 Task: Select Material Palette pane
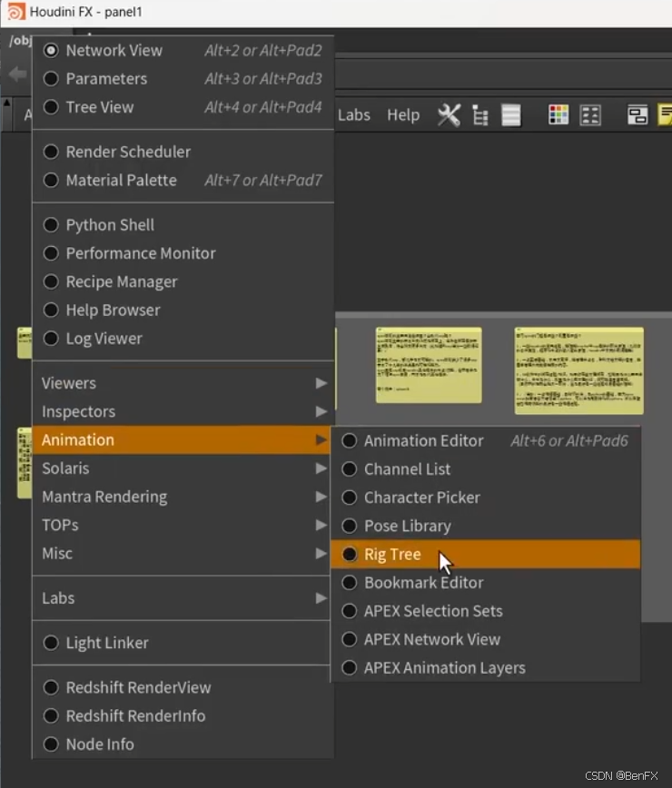point(183,180)
